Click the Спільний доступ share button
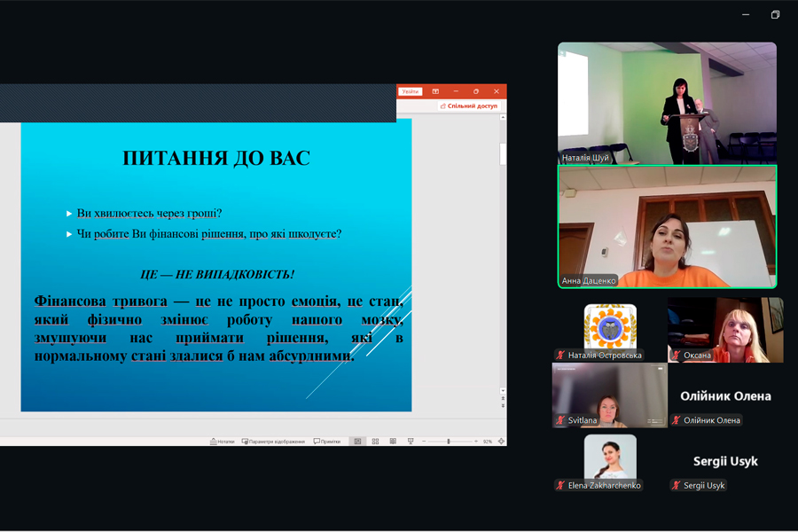The width and height of the screenshot is (798, 532). coord(469,106)
